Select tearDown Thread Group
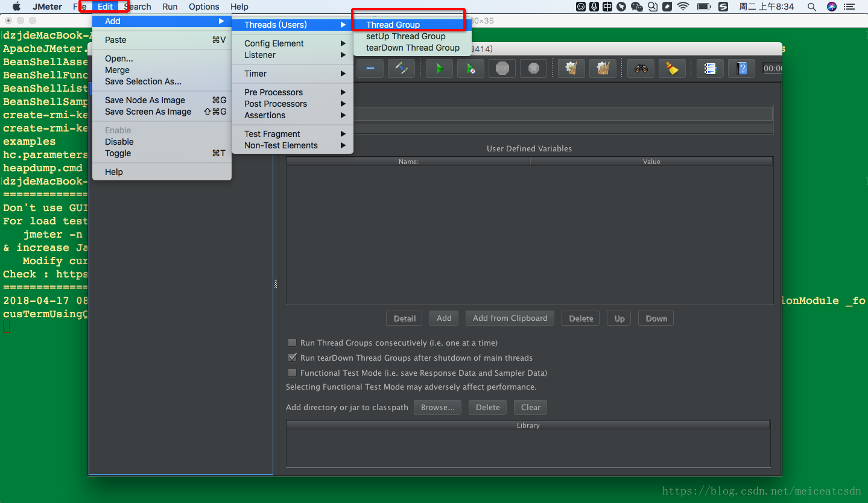Screen dimensions: 868x503 coord(413,48)
